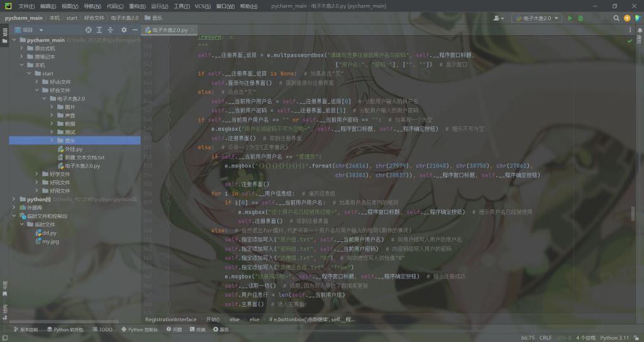Click the editor vertical scrollbar thumb
Screen dimensions: 644x342
[633, 214]
